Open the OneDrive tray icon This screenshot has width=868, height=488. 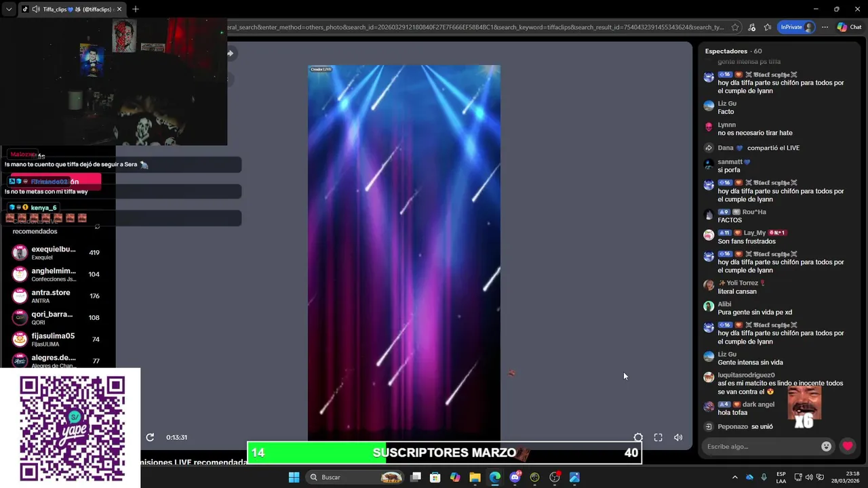click(749, 477)
